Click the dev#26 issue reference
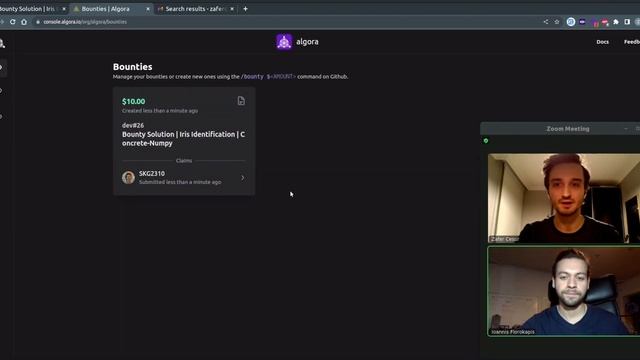The height and width of the screenshot is (360, 640). pos(133,125)
